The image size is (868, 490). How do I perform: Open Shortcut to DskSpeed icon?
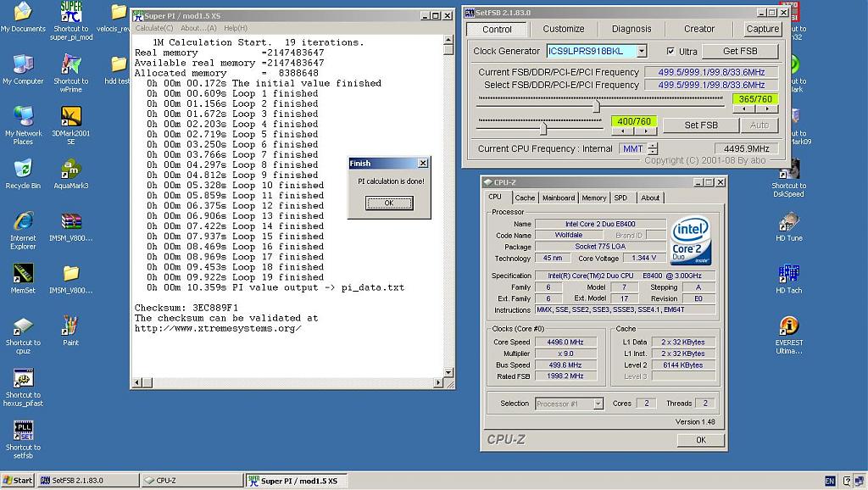coord(789,178)
